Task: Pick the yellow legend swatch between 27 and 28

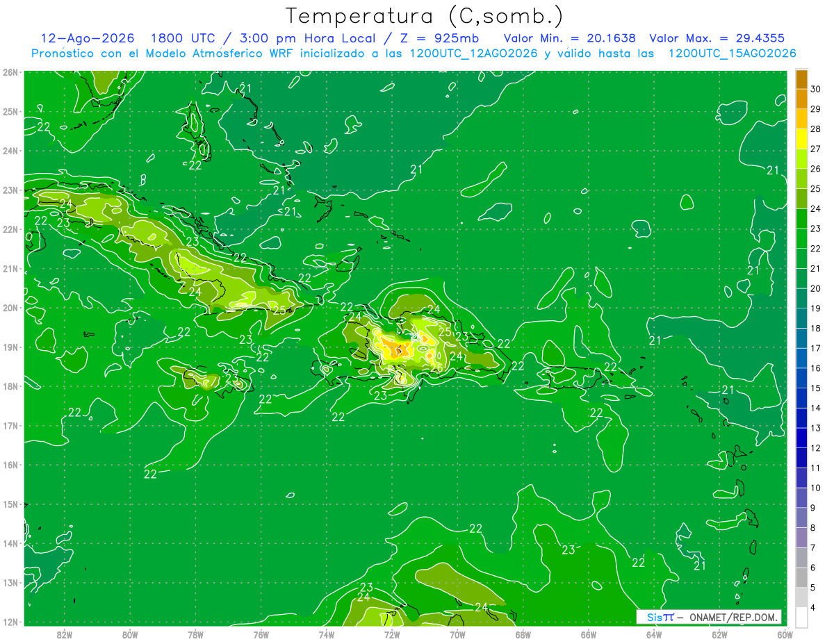Action: coord(801,139)
